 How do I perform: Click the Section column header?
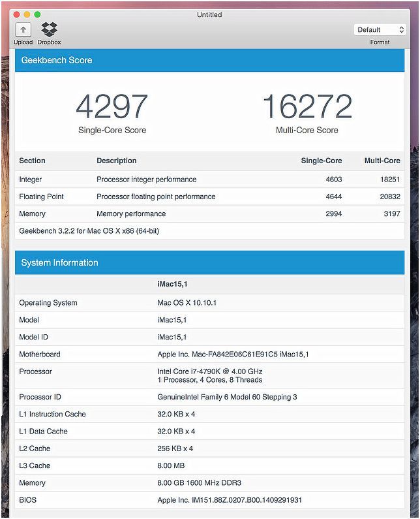click(32, 161)
